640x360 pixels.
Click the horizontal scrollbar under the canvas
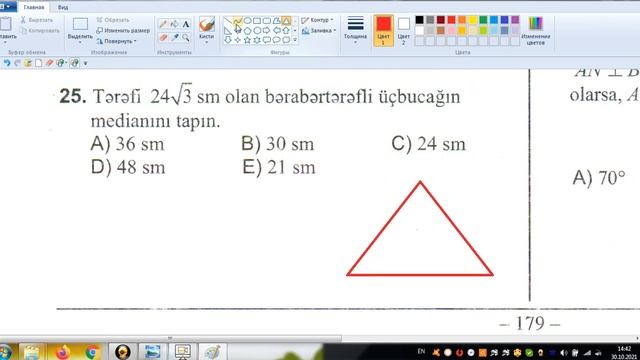[171, 338]
